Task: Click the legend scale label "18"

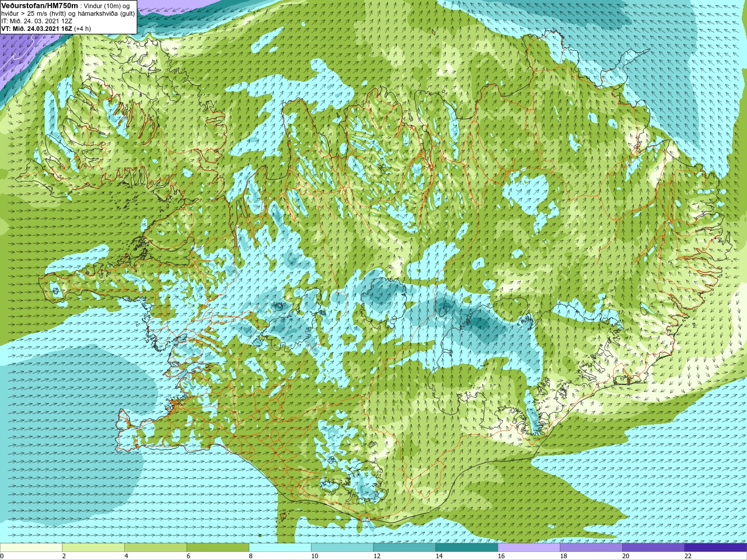Action: [563, 556]
